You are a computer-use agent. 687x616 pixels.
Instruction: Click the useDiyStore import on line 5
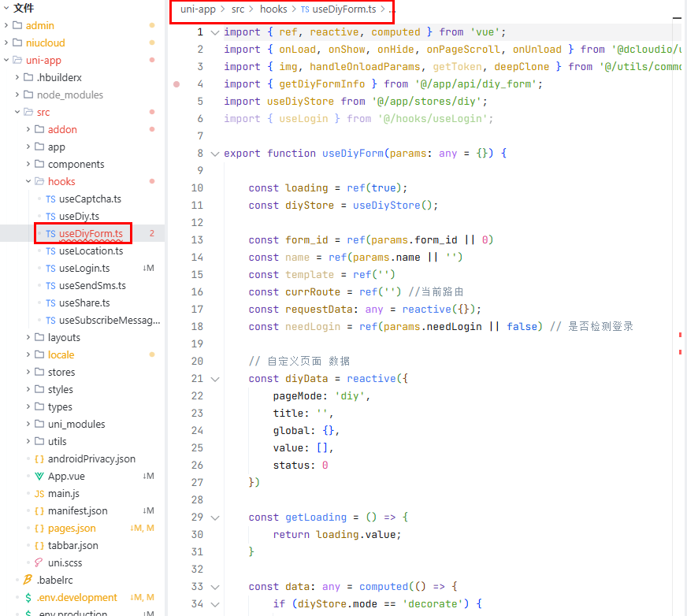(297, 101)
